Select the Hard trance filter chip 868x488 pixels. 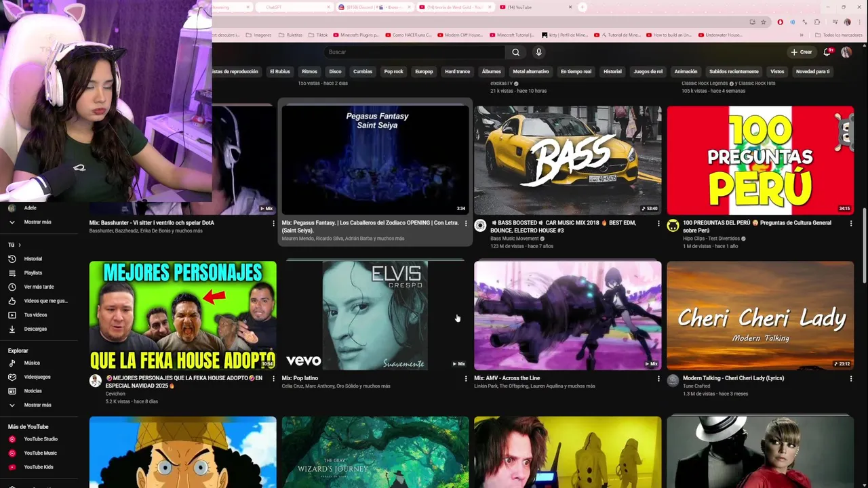click(x=457, y=71)
